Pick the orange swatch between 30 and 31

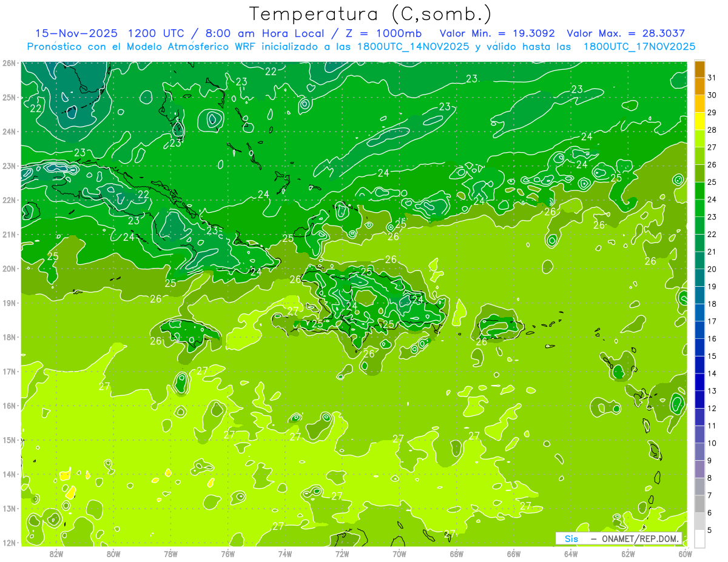pyautogui.click(x=699, y=87)
